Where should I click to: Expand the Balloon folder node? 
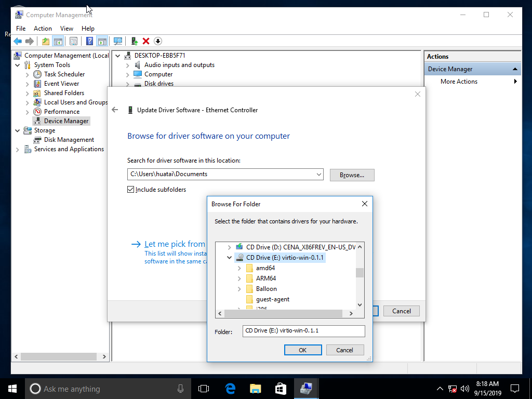tap(240, 289)
